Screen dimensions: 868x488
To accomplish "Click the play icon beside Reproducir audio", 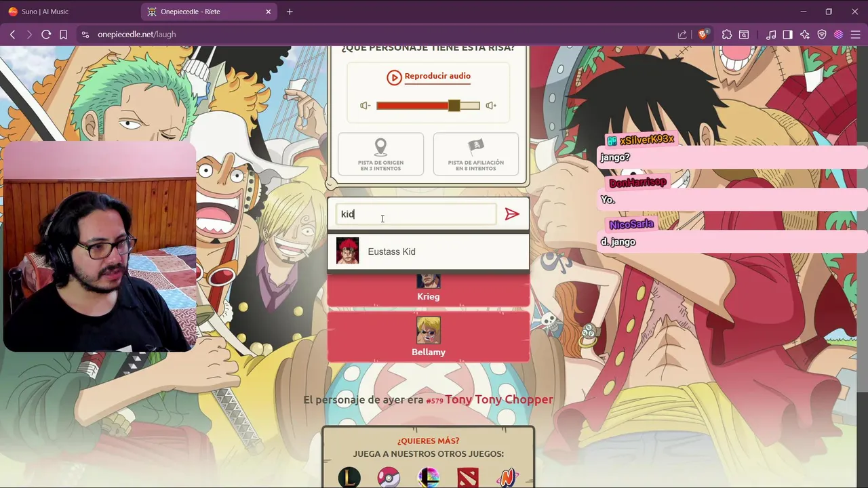I will [x=394, y=77].
